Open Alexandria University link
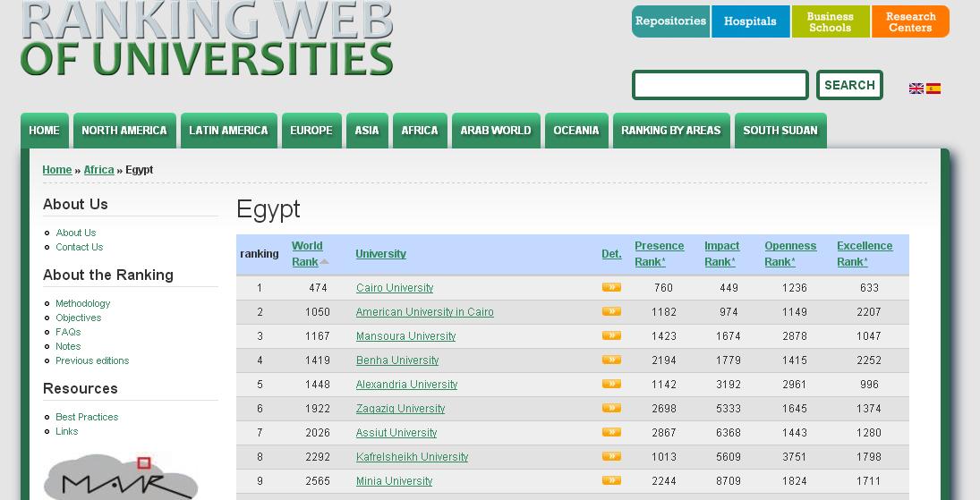Image resolution: width=980 pixels, height=500 pixels. (407, 385)
